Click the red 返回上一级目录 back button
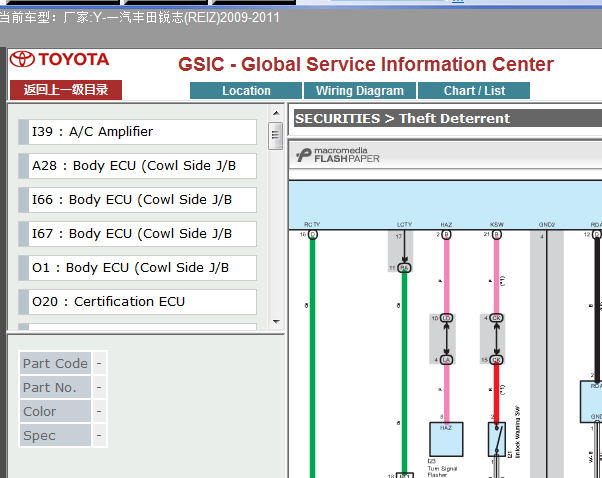The width and height of the screenshot is (602, 478). [66, 90]
